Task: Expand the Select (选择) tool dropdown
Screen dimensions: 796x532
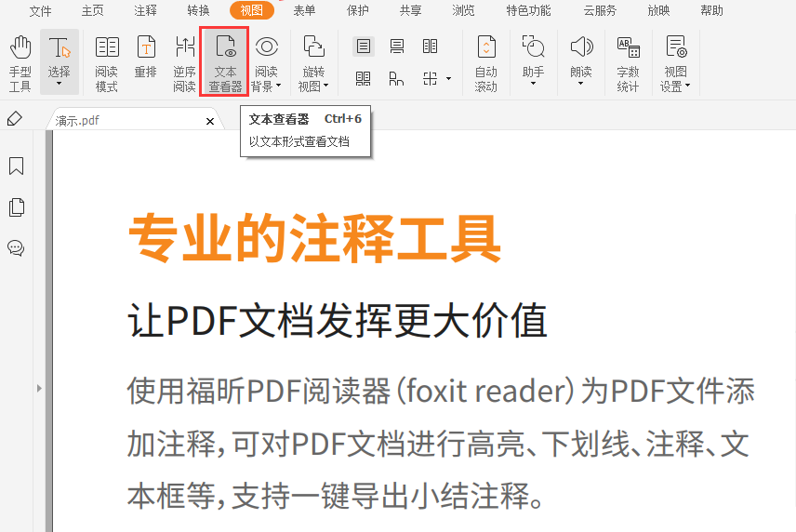Action: click(59, 84)
